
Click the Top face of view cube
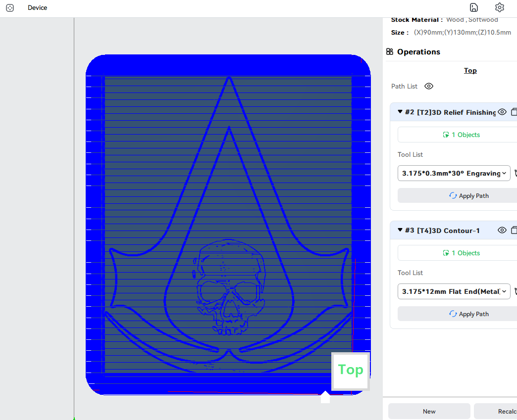[351, 370]
